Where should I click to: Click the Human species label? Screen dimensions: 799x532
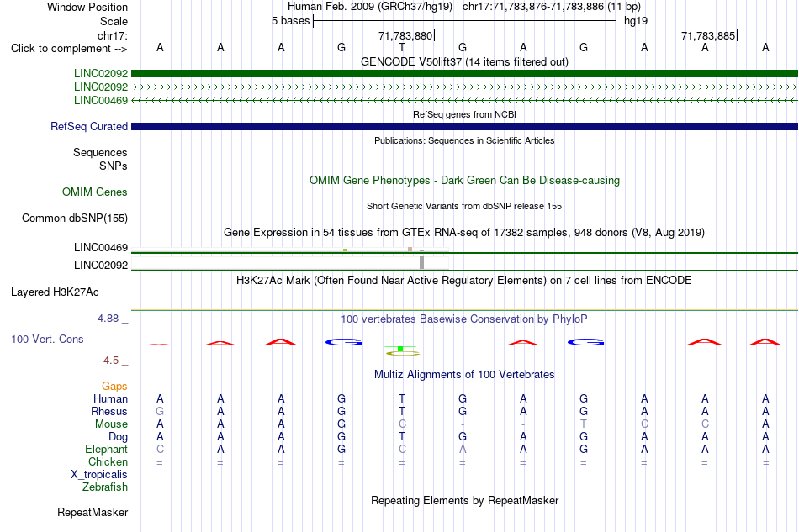tap(110, 398)
